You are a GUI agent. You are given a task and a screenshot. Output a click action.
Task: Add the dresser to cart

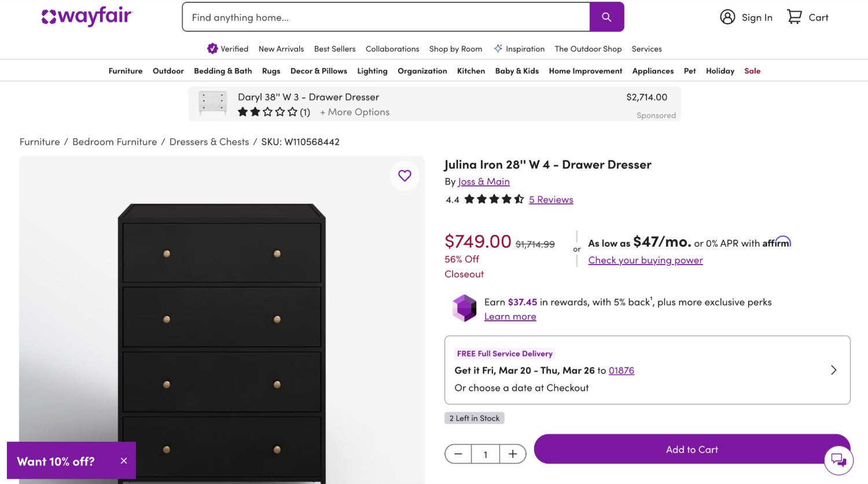(x=692, y=449)
